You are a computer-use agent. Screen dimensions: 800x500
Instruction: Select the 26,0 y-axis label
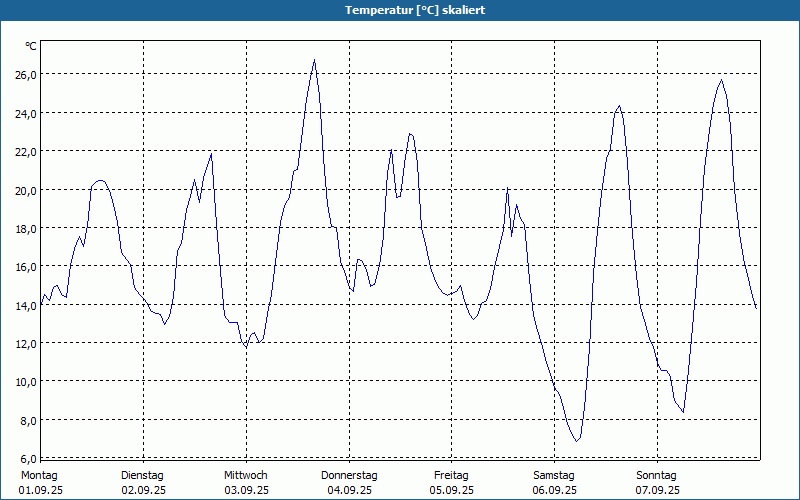tap(26, 75)
